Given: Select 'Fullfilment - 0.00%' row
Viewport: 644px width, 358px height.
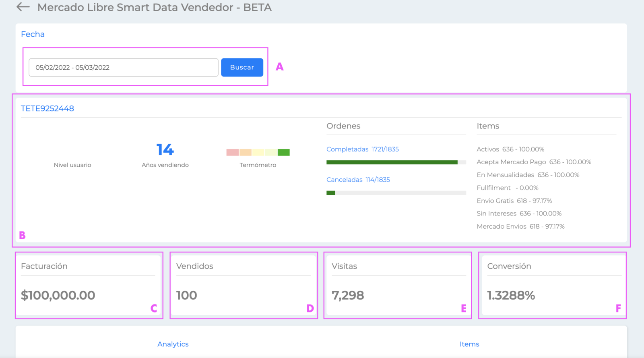Looking at the screenshot, I should point(508,188).
